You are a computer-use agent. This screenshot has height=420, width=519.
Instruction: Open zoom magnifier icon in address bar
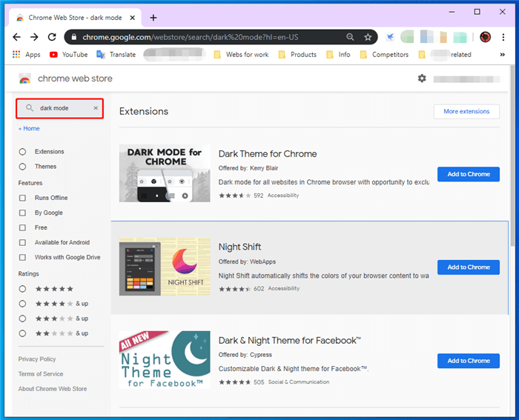pos(350,37)
